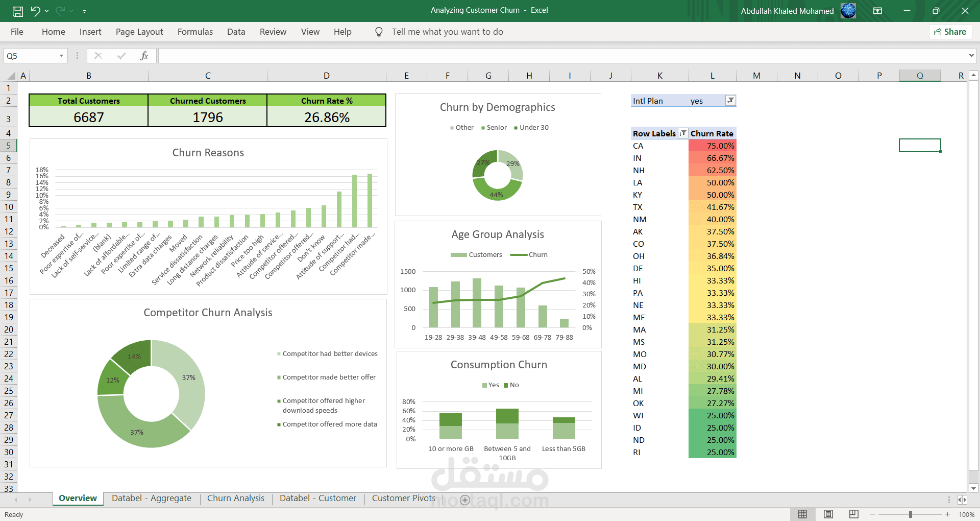The height and width of the screenshot is (521, 980).
Task: Click the Share button
Action: pos(949,31)
